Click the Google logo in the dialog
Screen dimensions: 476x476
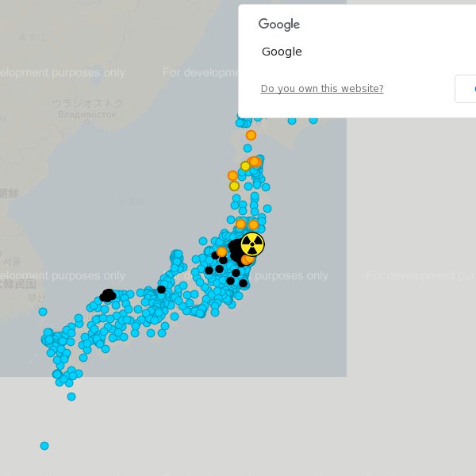click(x=279, y=25)
